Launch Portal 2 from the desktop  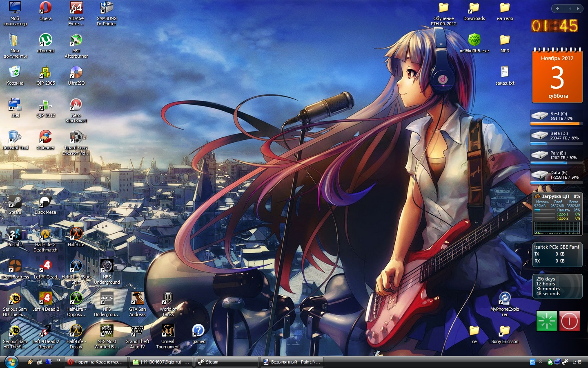click(15, 237)
